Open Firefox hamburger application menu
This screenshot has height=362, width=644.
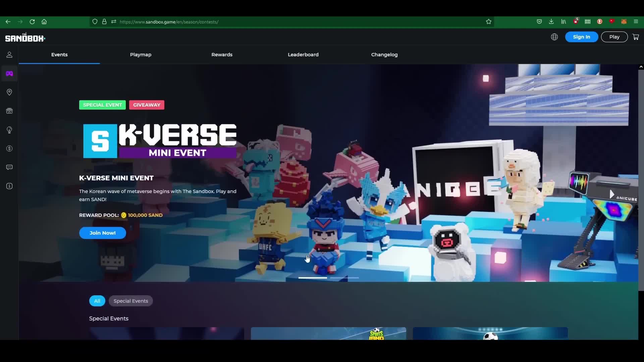tap(636, 22)
